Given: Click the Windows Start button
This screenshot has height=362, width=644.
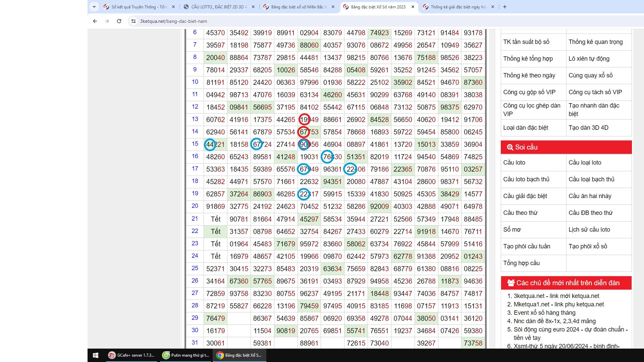Looking at the screenshot, I should 96,355.
